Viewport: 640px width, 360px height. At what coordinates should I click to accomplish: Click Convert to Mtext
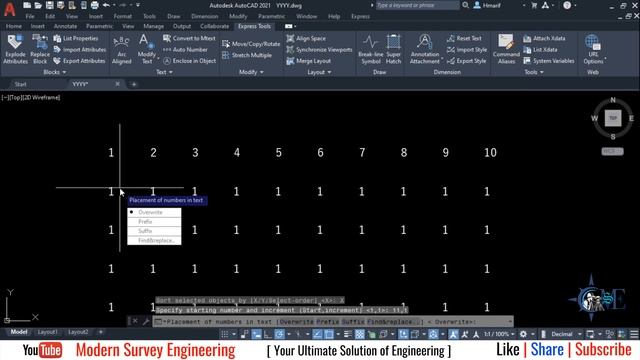tap(189, 38)
